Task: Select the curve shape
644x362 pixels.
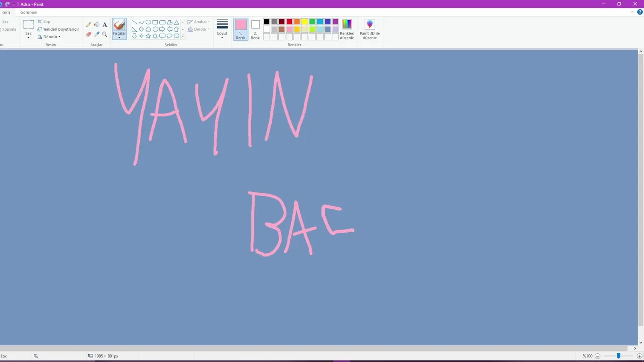Action: (141, 22)
